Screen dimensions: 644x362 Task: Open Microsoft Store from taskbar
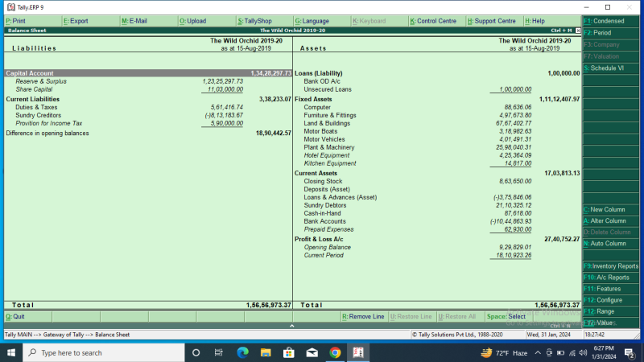tap(289, 352)
